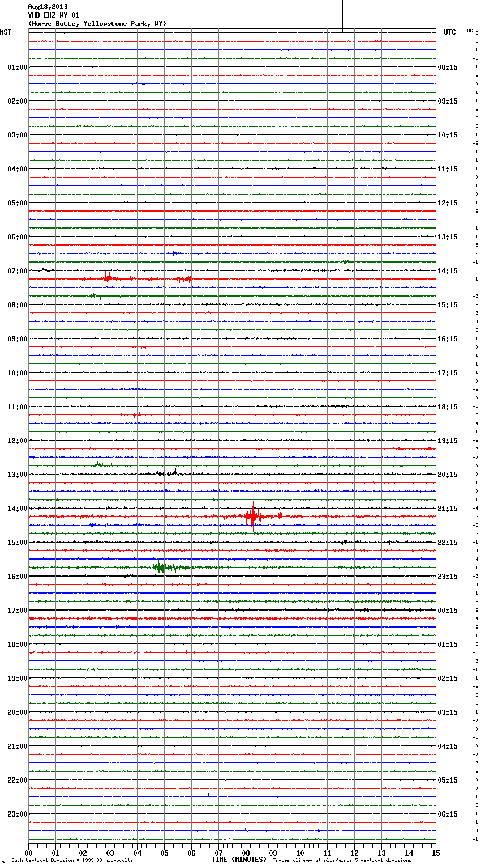Click the 21:15 UTC time label
Image resolution: width=481 pixels, height=868 pixels.
click(448, 509)
